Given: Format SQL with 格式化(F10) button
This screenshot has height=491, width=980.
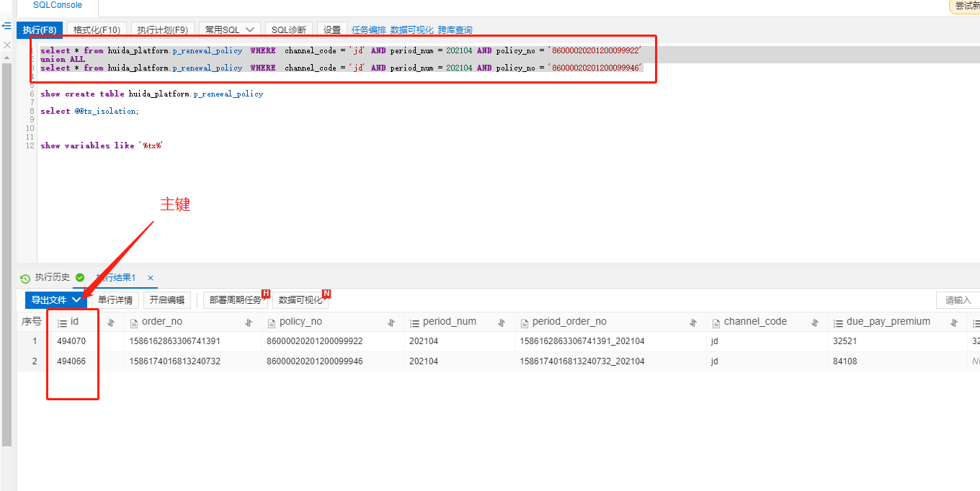Looking at the screenshot, I should click(97, 30).
